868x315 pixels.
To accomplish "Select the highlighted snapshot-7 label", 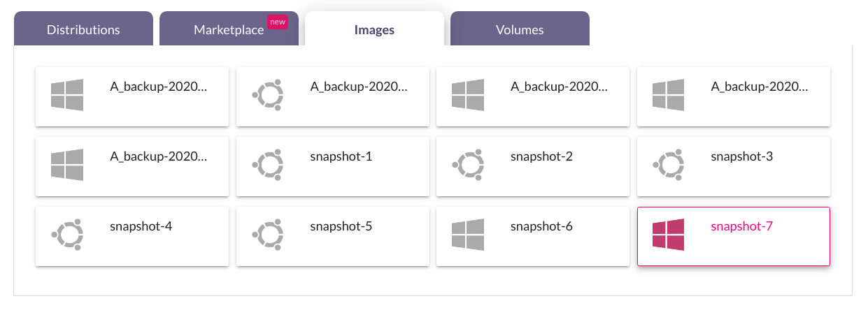I will click(x=742, y=226).
